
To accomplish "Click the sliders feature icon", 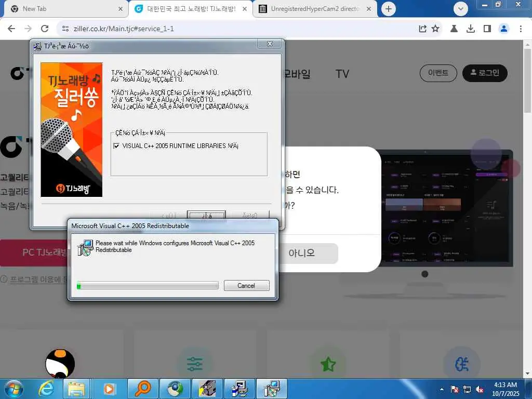I will (195, 364).
